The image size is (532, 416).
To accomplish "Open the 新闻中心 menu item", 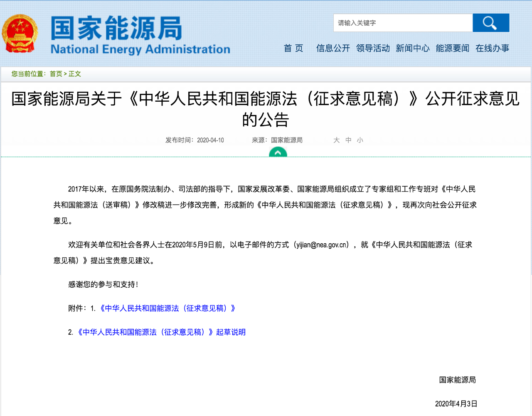I will [412, 48].
